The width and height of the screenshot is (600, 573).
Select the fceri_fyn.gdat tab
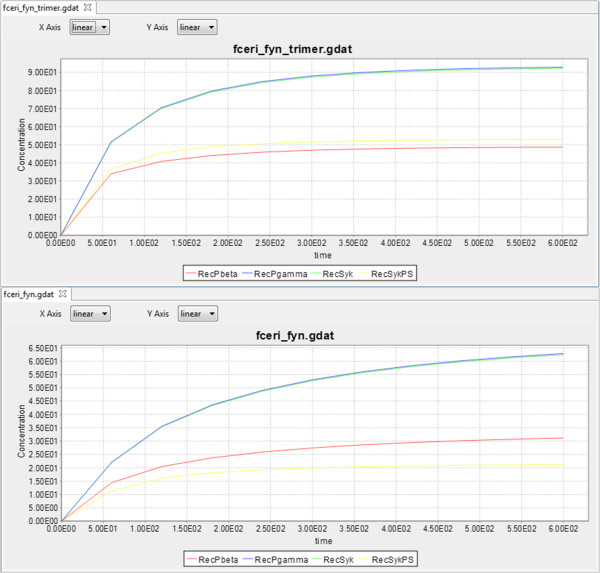[28, 294]
